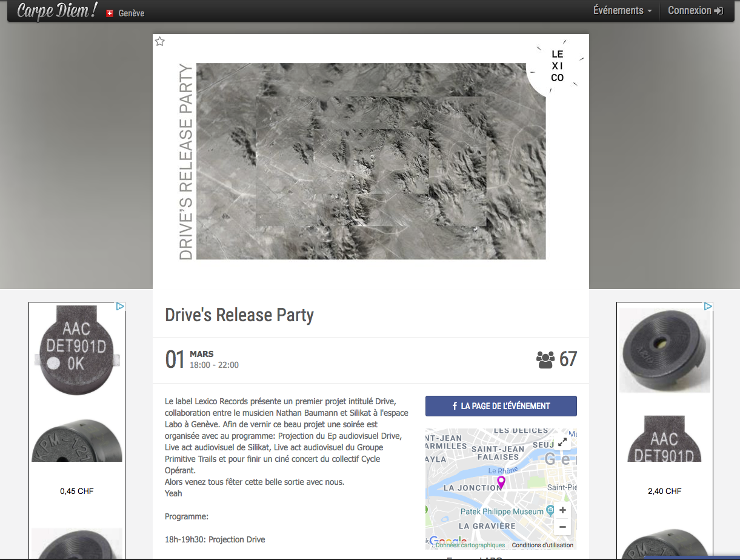740x560 pixels.
Task: Zoom in on the map
Action: (x=562, y=510)
